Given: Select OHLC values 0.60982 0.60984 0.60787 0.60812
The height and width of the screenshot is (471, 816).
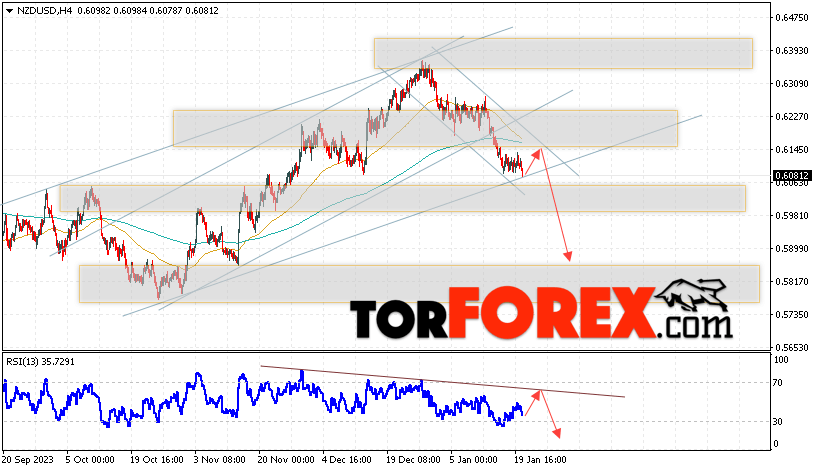Looking at the screenshot, I should point(148,10).
